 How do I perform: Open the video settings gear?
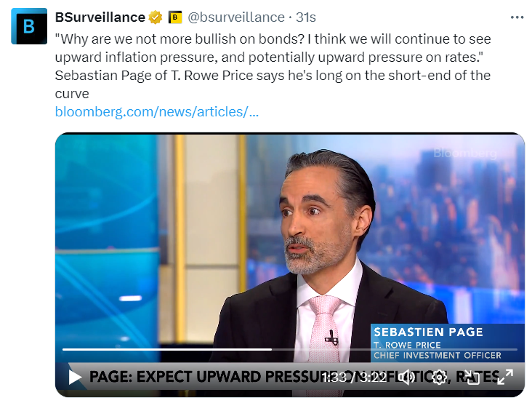(x=440, y=378)
